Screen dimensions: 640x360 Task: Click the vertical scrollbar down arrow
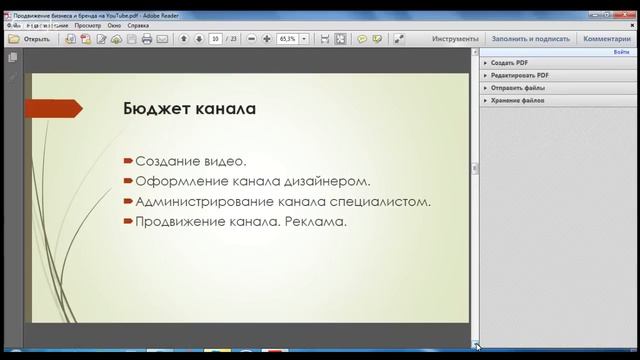tap(475, 344)
